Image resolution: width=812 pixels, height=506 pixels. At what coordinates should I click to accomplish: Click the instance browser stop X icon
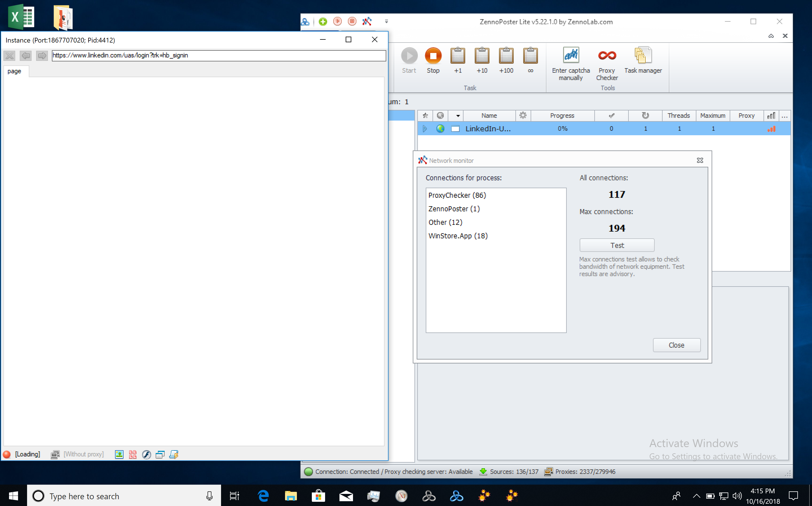click(10, 56)
